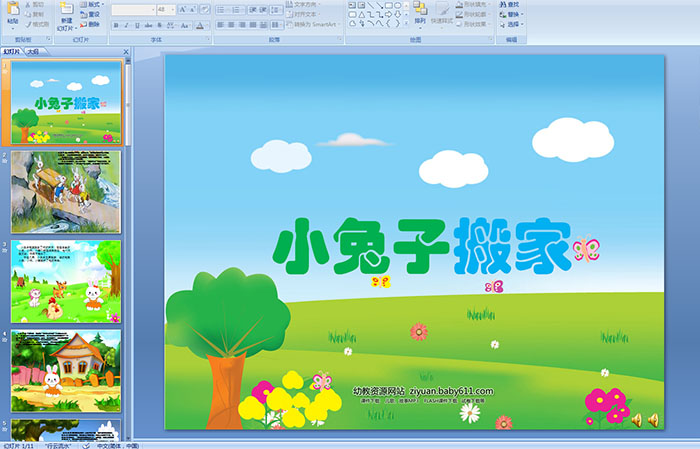
Task: Click the Reset (重设) slide button
Action: 93,15
